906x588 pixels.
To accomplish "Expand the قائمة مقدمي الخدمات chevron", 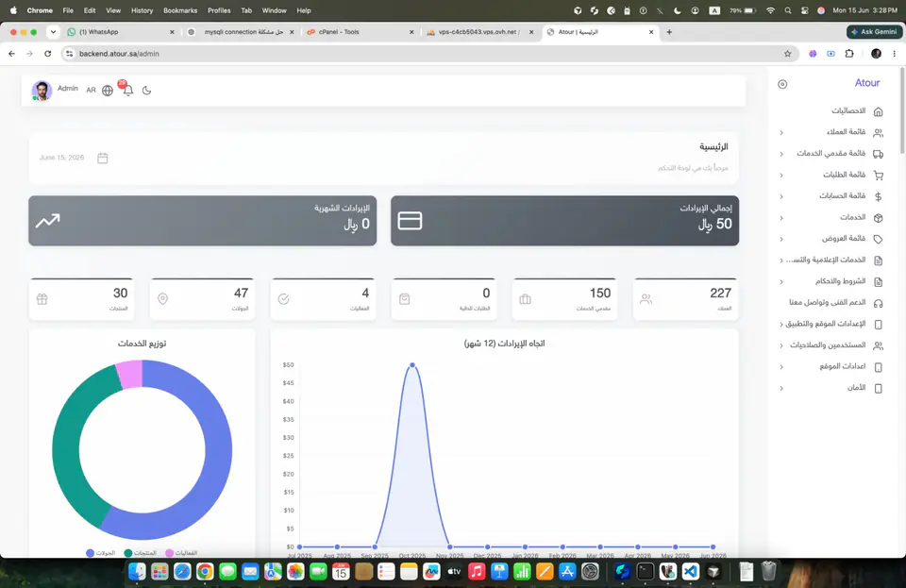I will 781,154.
